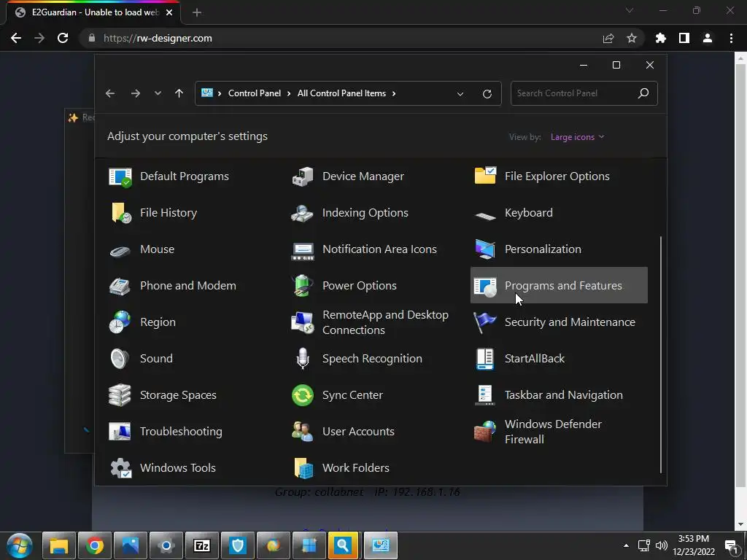
Task: Open Chrome profile icon
Action: (x=708, y=38)
